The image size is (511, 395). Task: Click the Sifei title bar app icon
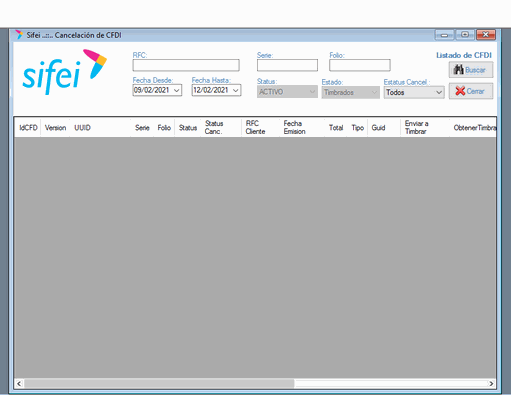19,35
